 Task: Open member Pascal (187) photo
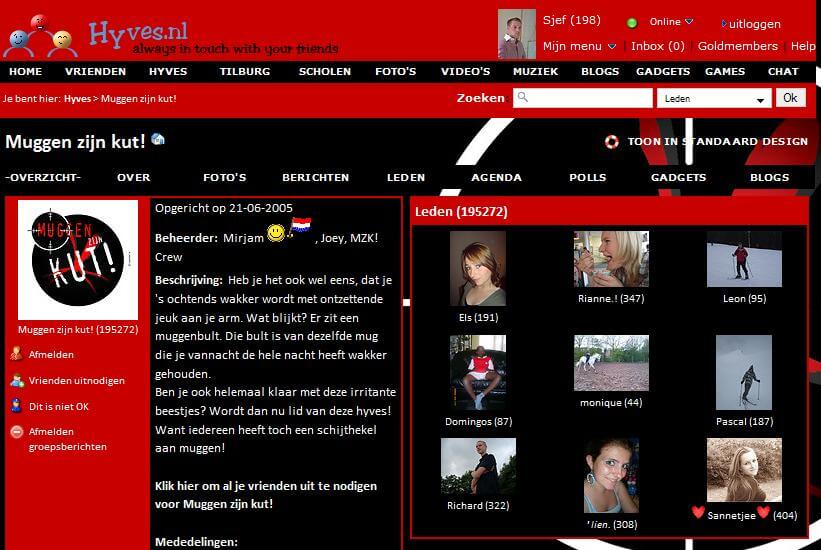pos(744,372)
